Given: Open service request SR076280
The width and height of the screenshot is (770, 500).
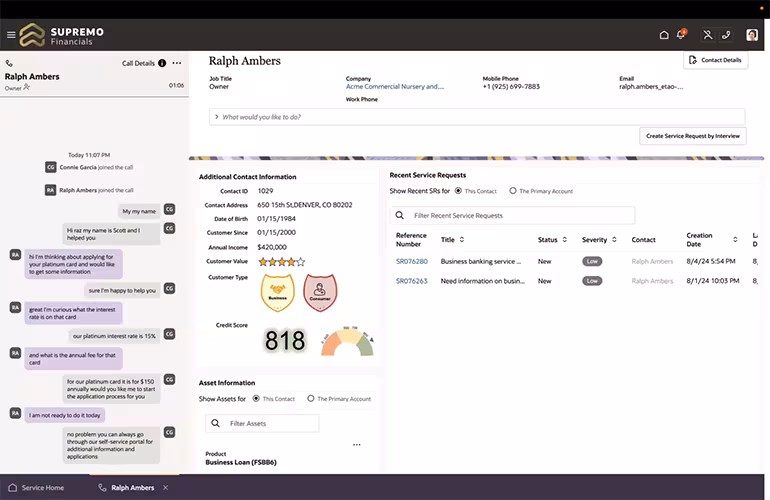Looking at the screenshot, I should (x=412, y=261).
